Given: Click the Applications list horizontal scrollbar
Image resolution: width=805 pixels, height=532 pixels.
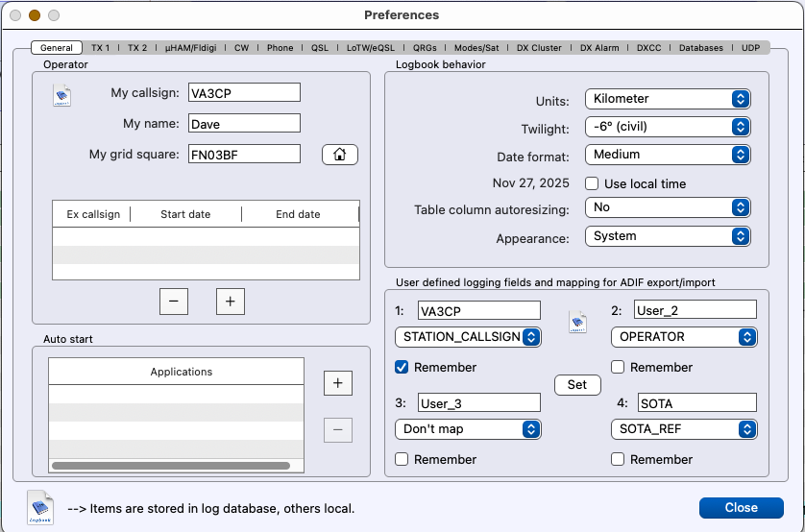Looking at the screenshot, I should pos(171,466).
